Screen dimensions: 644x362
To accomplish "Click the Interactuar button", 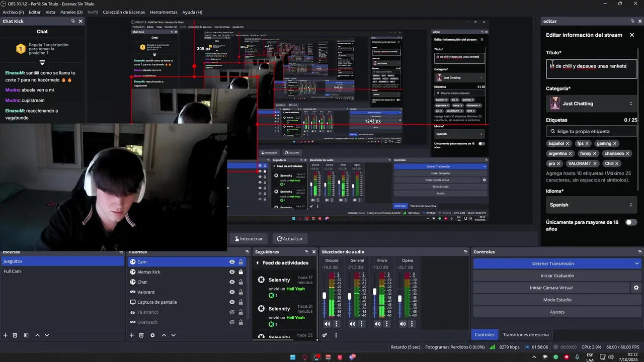I will pos(249,239).
